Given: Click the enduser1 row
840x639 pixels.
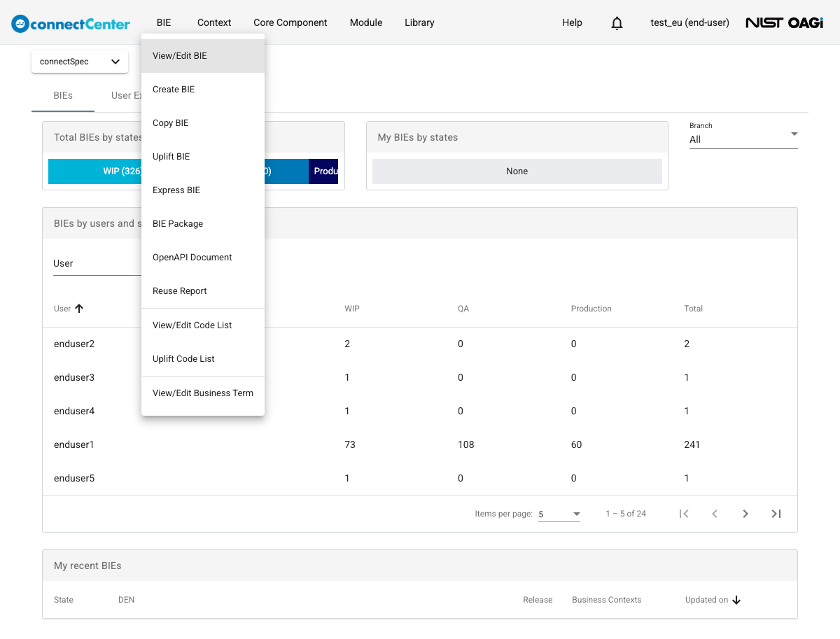Looking at the screenshot, I should pos(420,445).
